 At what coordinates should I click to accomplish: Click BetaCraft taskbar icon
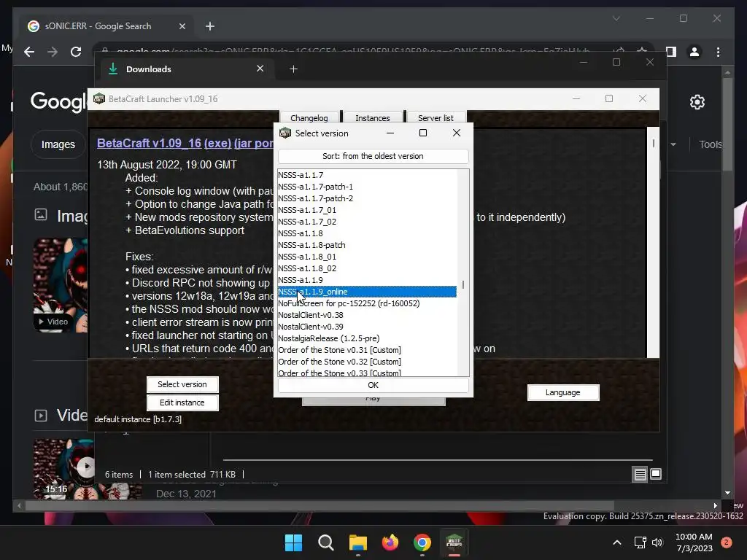click(x=454, y=542)
